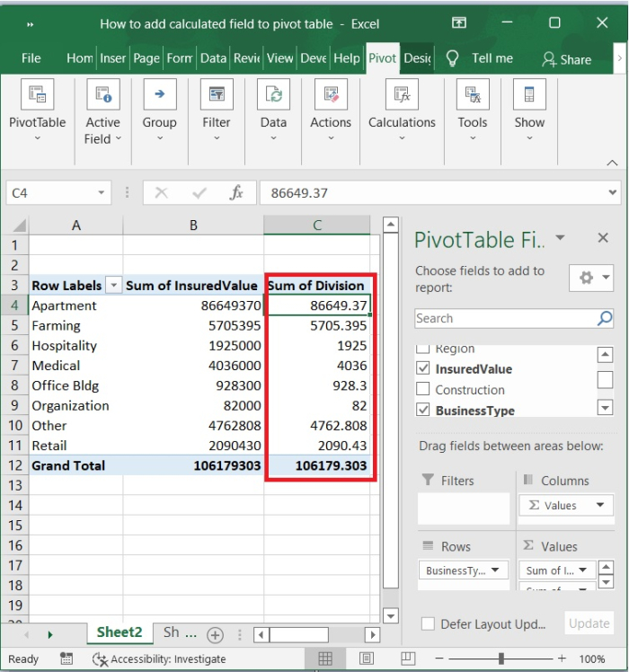Image resolution: width=629 pixels, height=672 pixels.
Task: Switch to the File tab
Action: [x=31, y=58]
